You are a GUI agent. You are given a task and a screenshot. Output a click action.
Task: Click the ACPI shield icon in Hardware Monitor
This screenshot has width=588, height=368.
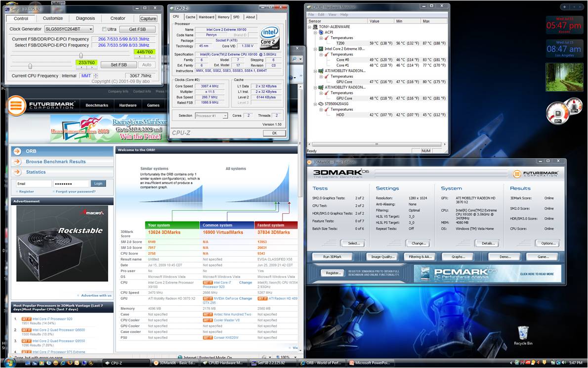(x=321, y=32)
